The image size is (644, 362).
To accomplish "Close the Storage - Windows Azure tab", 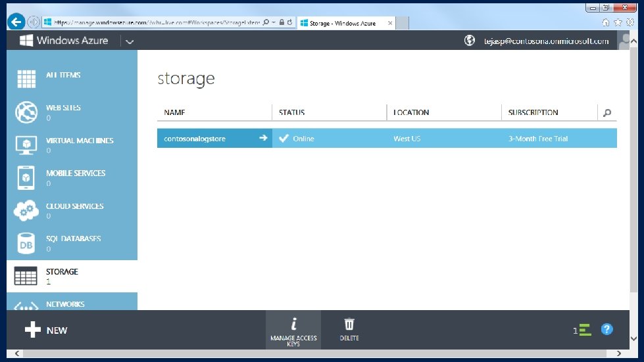I will [x=390, y=24].
